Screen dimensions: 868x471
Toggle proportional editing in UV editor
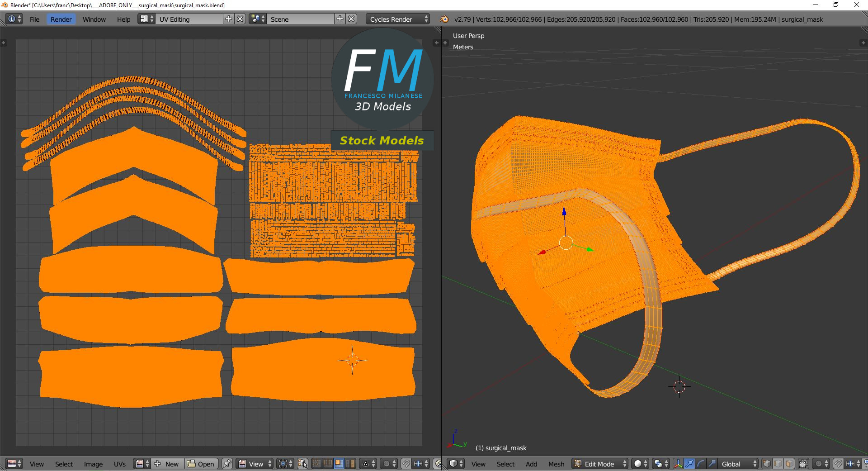pyautogui.click(x=389, y=464)
